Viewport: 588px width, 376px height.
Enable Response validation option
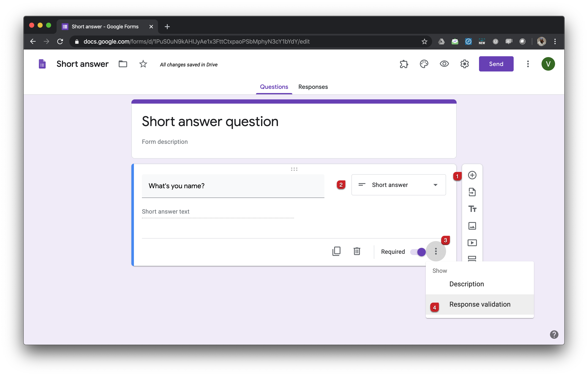coord(480,304)
